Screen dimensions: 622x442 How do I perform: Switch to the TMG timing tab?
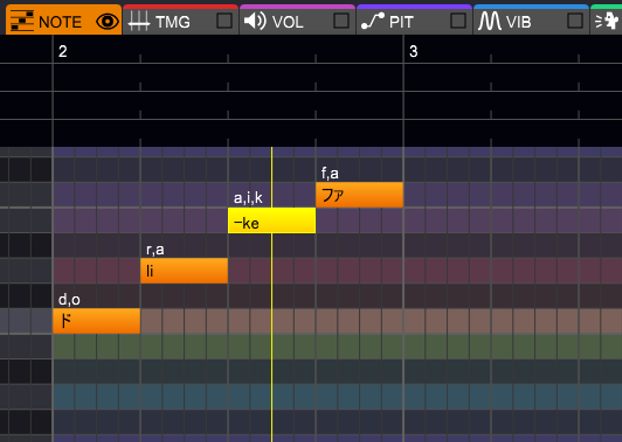(180, 20)
